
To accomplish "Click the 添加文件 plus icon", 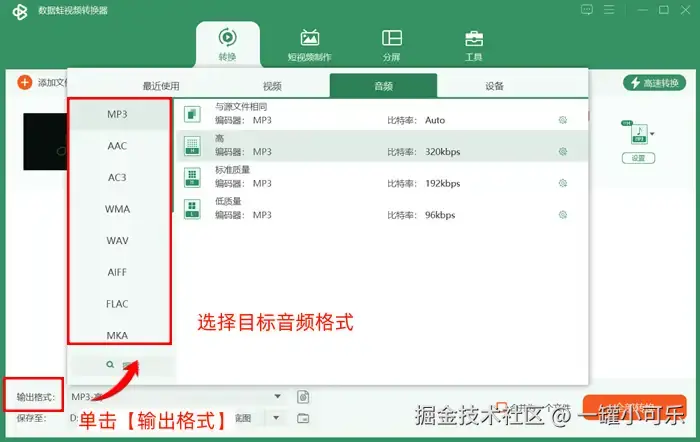I will [25, 82].
